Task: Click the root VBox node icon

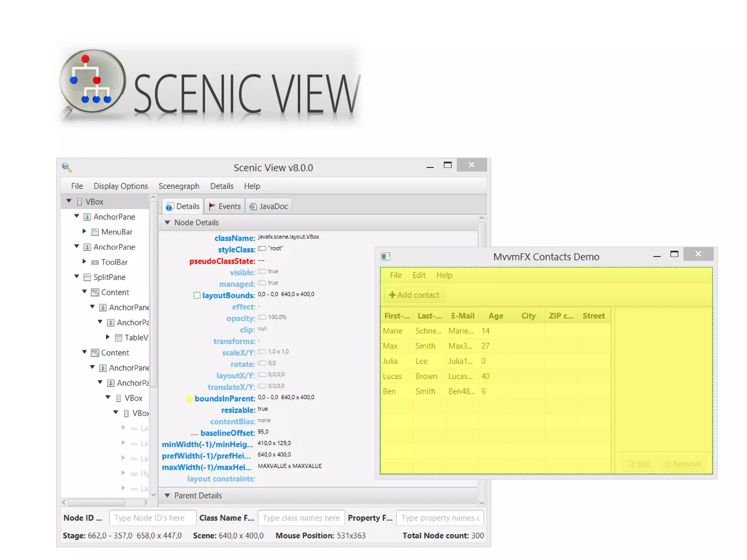Action: coord(79,202)
